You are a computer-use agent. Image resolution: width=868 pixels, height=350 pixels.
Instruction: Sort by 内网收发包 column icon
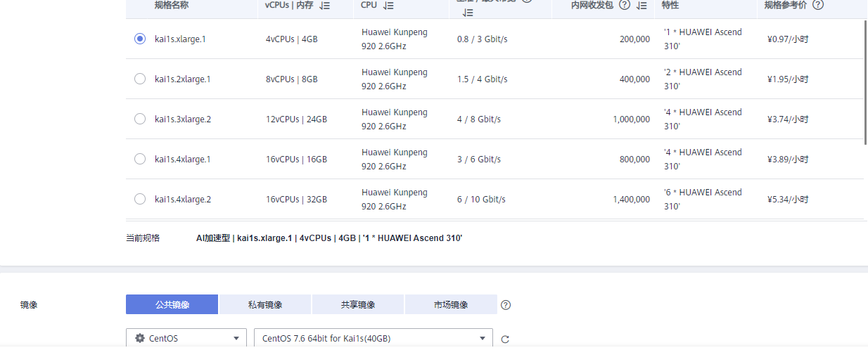[x=641, y=6]
